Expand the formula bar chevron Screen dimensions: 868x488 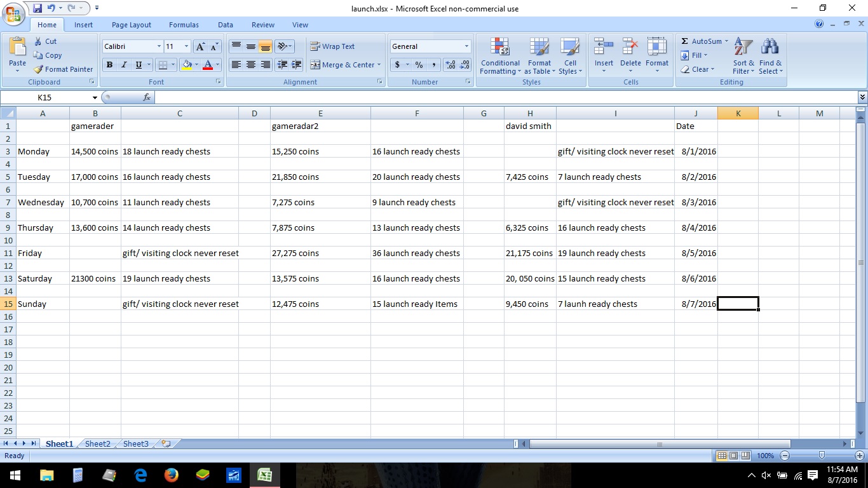(862, 97)
